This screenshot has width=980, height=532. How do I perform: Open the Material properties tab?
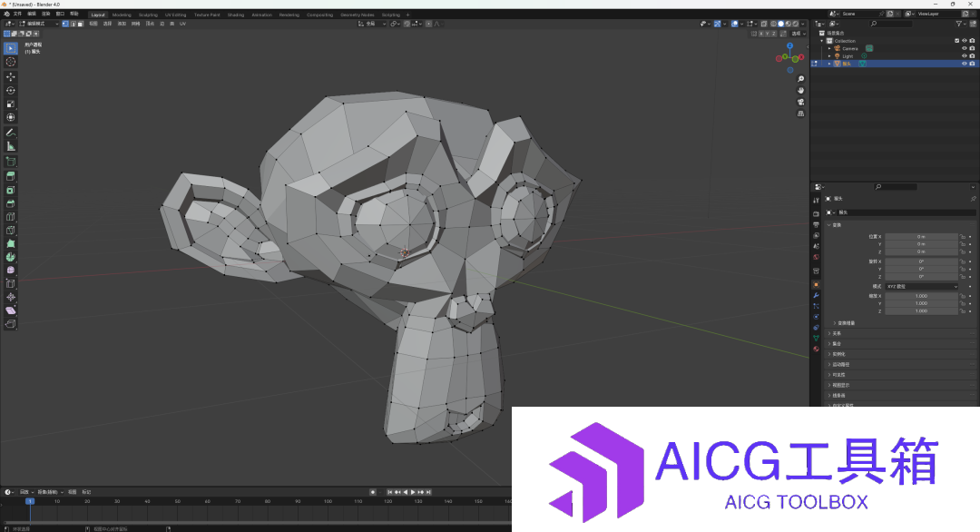(817, 349)
